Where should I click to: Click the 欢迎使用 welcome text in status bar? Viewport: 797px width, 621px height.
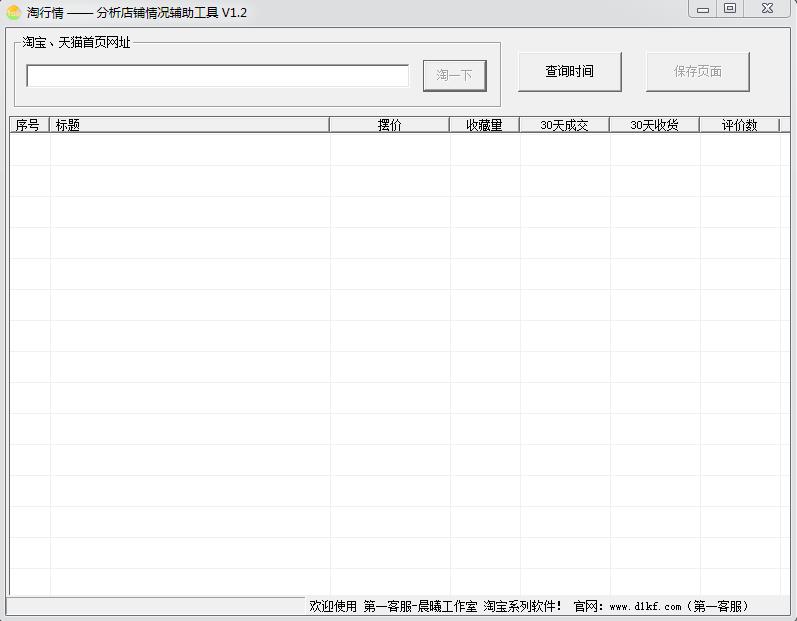pyautogui.click(x=333, y=606)
